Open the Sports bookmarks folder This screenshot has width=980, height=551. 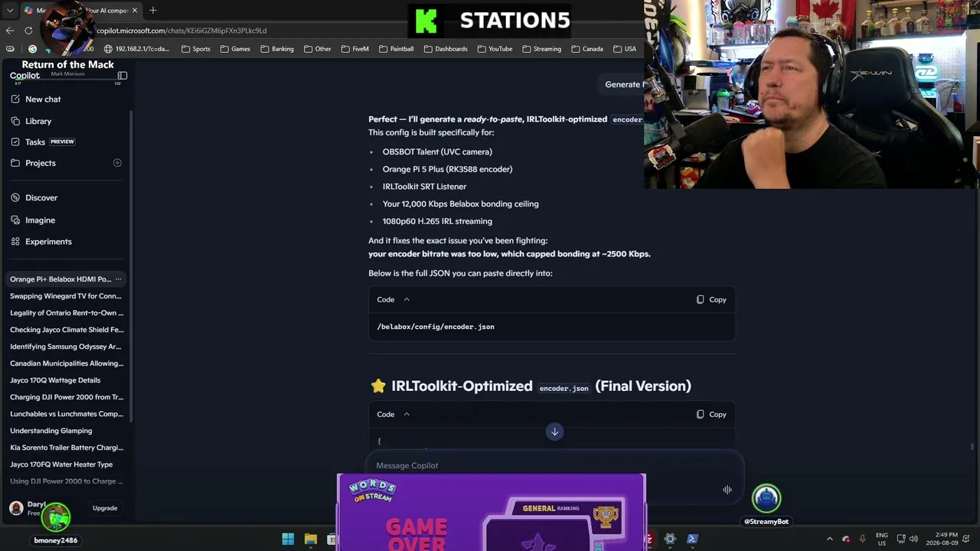[x=196, y=49]
